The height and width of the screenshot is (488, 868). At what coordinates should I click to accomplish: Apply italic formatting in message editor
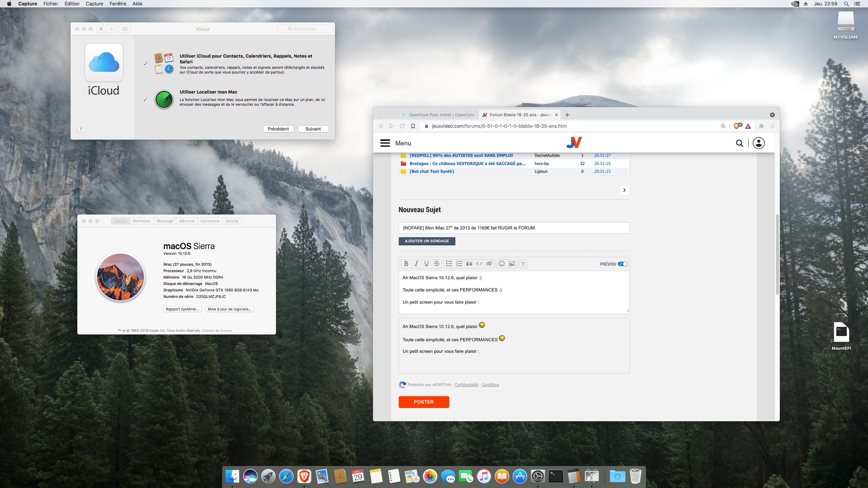416,264
